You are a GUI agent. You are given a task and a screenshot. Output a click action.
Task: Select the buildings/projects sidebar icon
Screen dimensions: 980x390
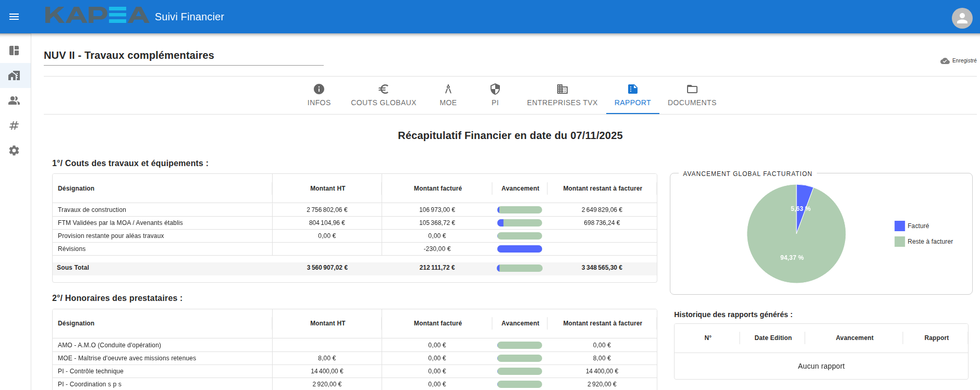pyautogui.click(x=14, y=76)
